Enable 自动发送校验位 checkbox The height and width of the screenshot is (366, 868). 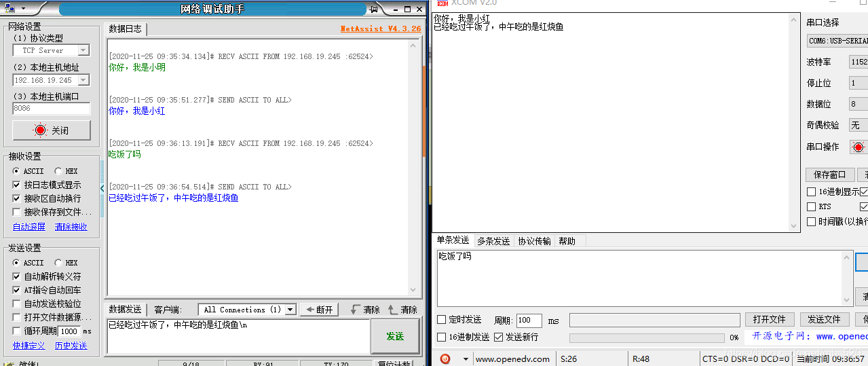click(x=17, y=304)
